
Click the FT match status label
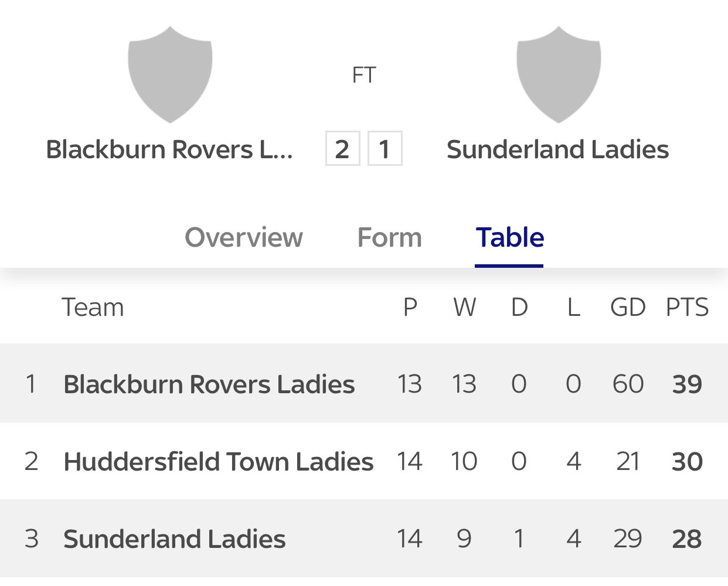point(364,76)
